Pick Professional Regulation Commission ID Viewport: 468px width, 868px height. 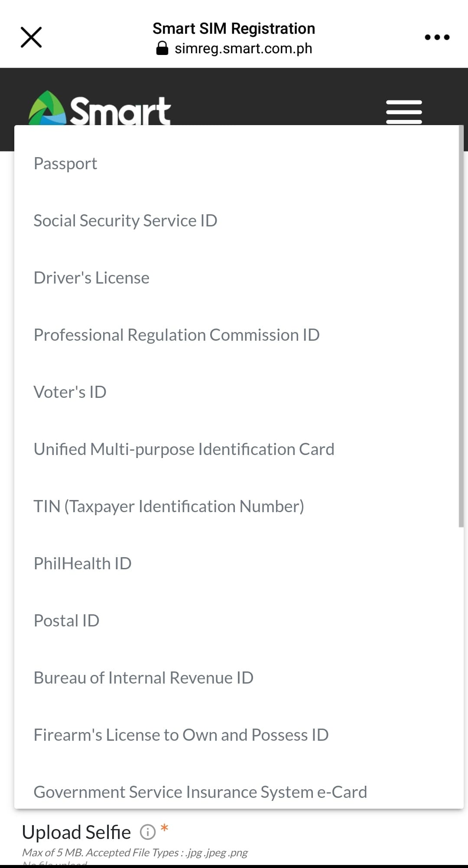[x=176, y=335]
